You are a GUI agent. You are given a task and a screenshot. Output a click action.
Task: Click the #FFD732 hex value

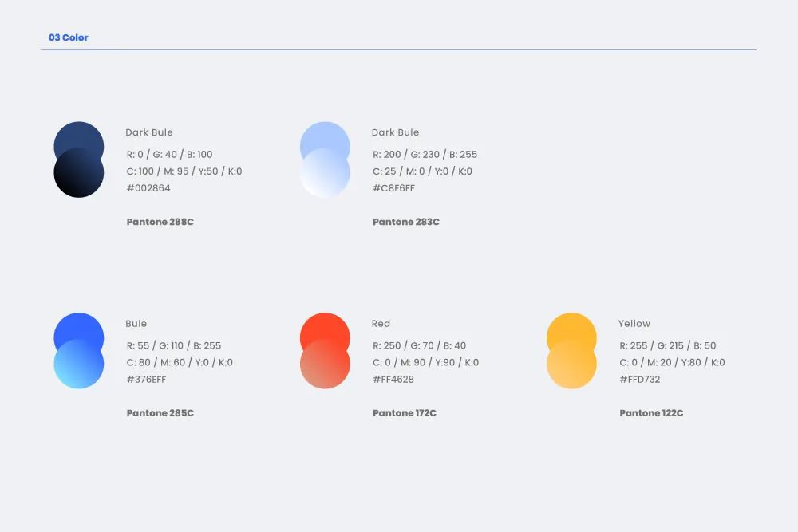click(x=640, y=379)
